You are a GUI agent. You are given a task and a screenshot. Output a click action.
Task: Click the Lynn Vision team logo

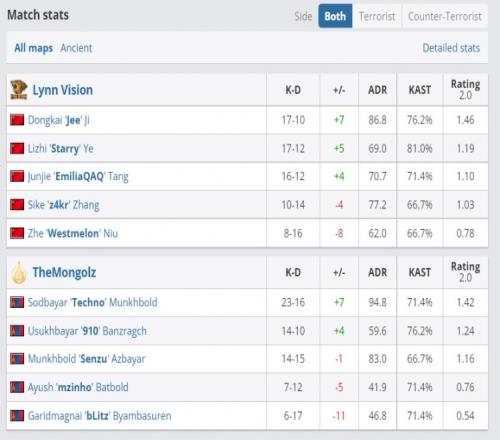coord(19,90)
